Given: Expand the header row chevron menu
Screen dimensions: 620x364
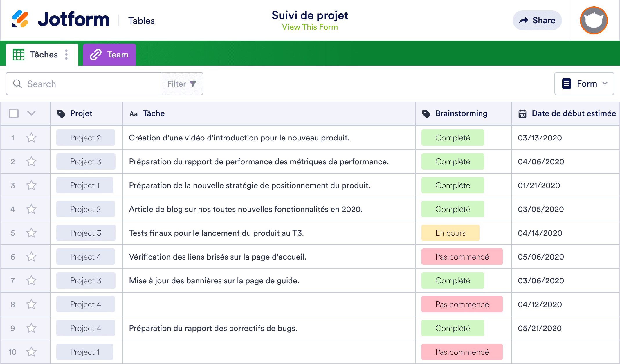Looking at the screenshot, I should click(31, 113).
